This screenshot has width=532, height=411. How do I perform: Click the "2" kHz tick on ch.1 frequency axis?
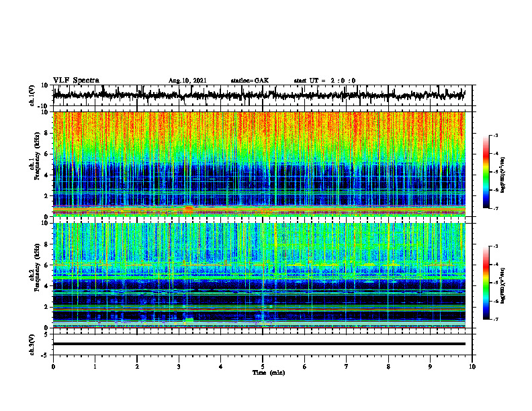(47, 196)
